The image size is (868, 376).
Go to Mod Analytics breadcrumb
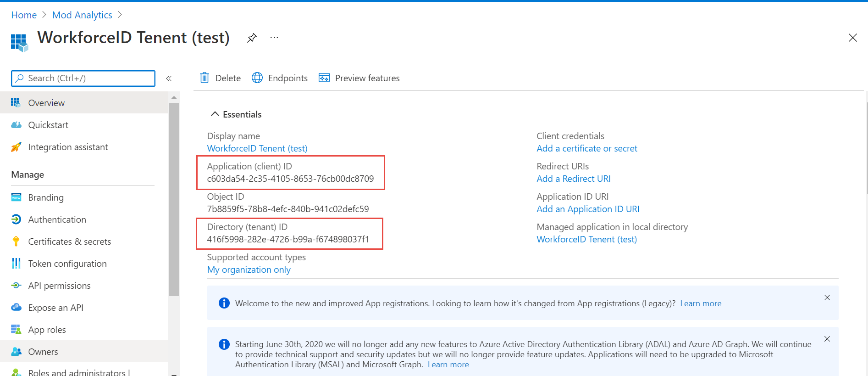pyautogui.click(x=82, y=15)
